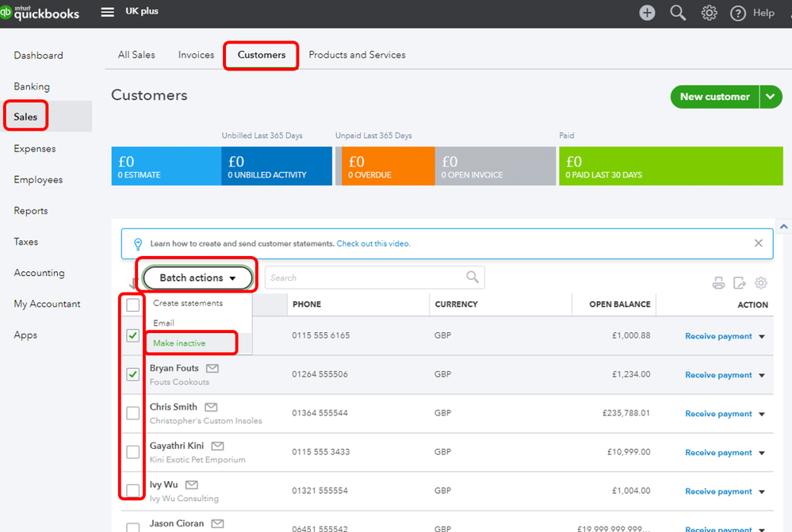Open Banking in the sidebar

[x=32, y=86]
